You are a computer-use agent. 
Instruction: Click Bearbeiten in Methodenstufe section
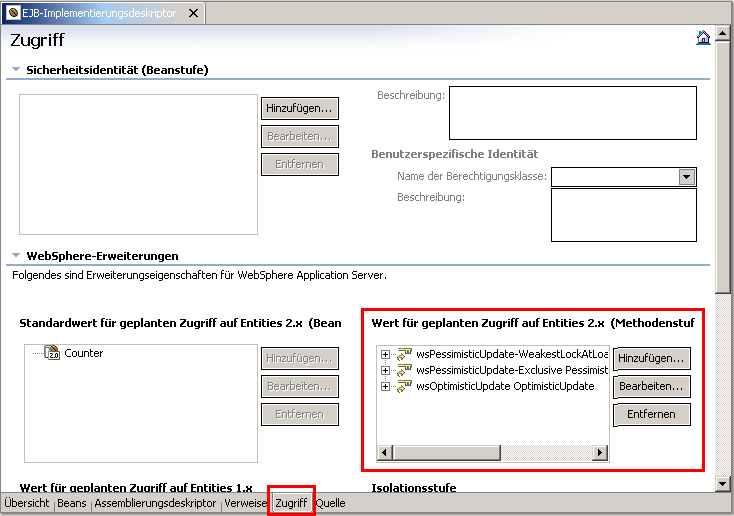(652, 386)
